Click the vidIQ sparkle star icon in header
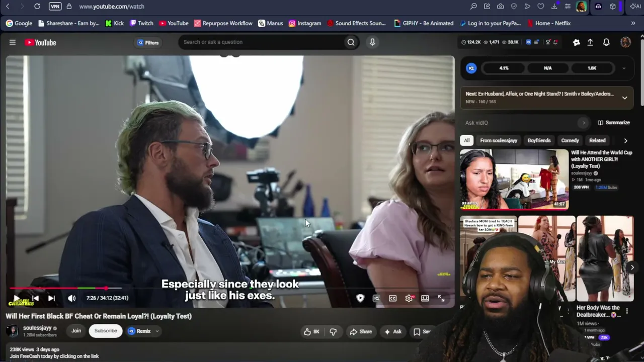This screenshot has height=362, width=644. [576, 42]
